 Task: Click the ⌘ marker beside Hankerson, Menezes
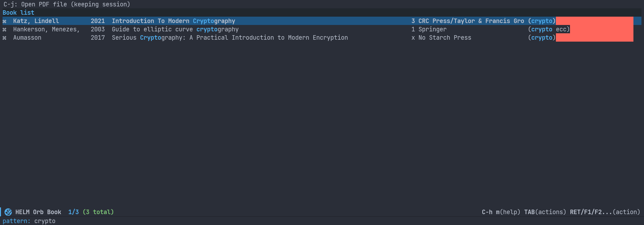(x=4, y=29)
